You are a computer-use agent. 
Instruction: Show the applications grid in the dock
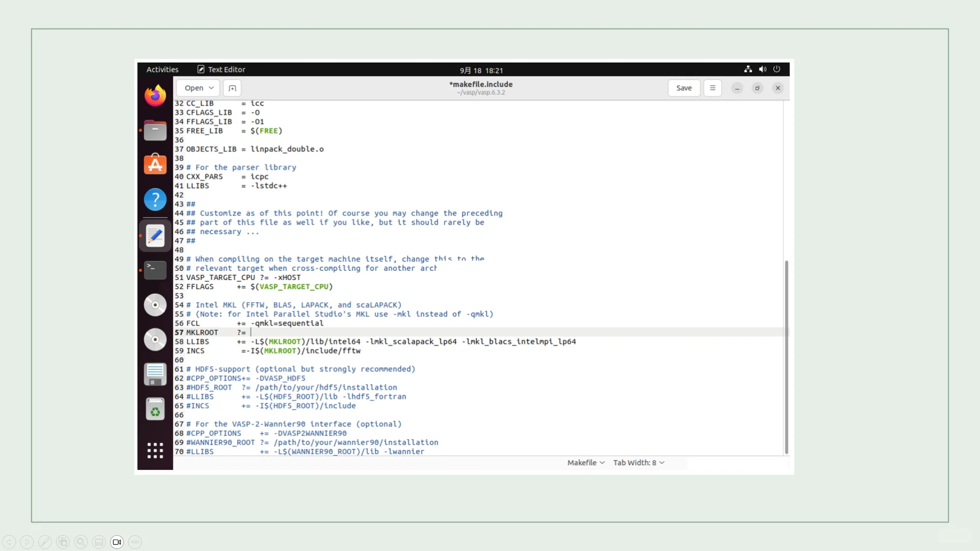(x=155, y=450)
